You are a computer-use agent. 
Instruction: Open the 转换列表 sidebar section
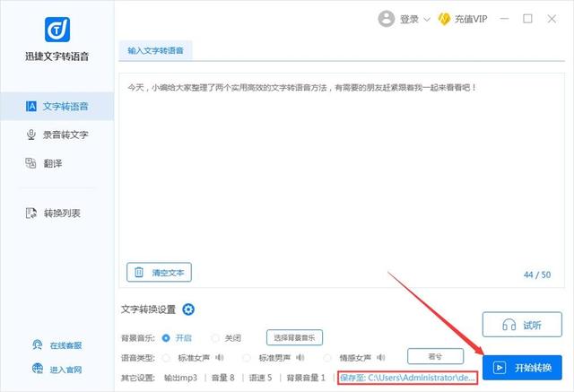pos(57,213)
